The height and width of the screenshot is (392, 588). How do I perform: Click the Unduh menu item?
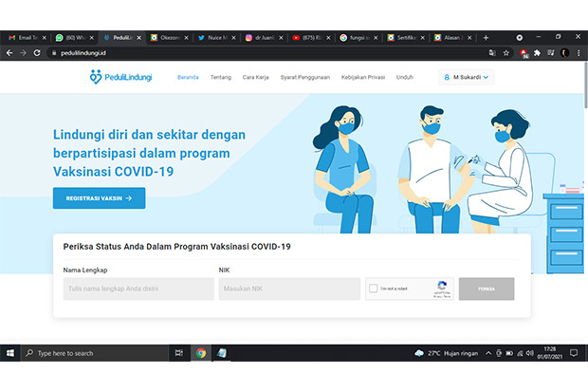pos(405,77)
